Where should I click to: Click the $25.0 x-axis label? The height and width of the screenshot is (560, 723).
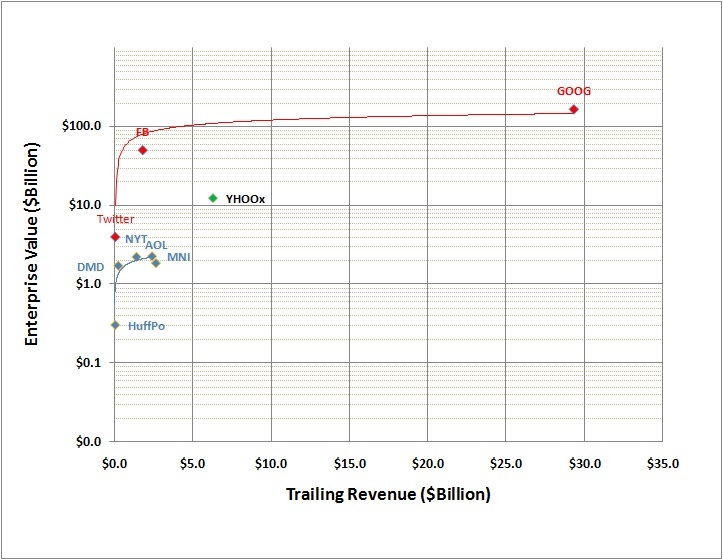coord(506,464)
